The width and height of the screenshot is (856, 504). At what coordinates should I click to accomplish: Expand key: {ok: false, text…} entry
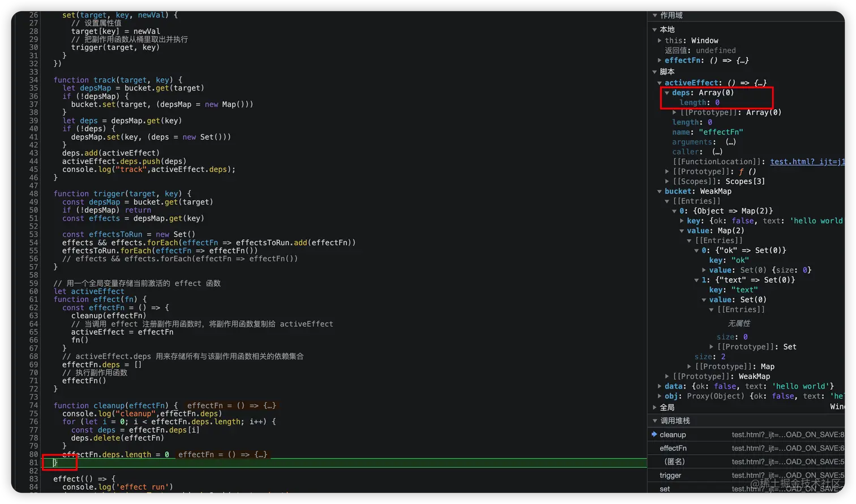pyautogui.click(x=682, y=221)
